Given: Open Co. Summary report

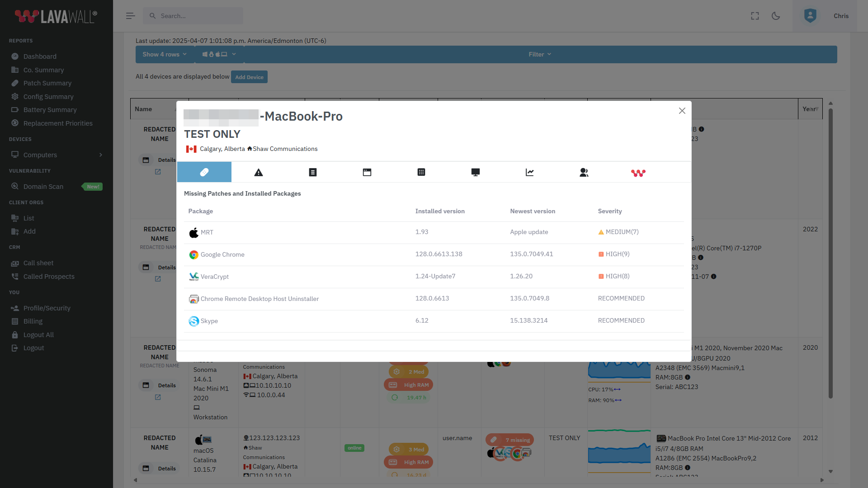Looking at the screenshot, I should point(43,70).
